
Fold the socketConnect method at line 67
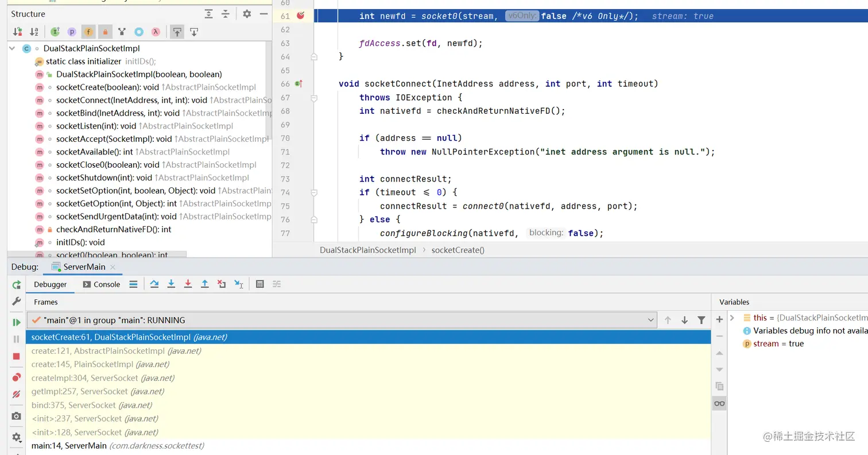[314, 98]
